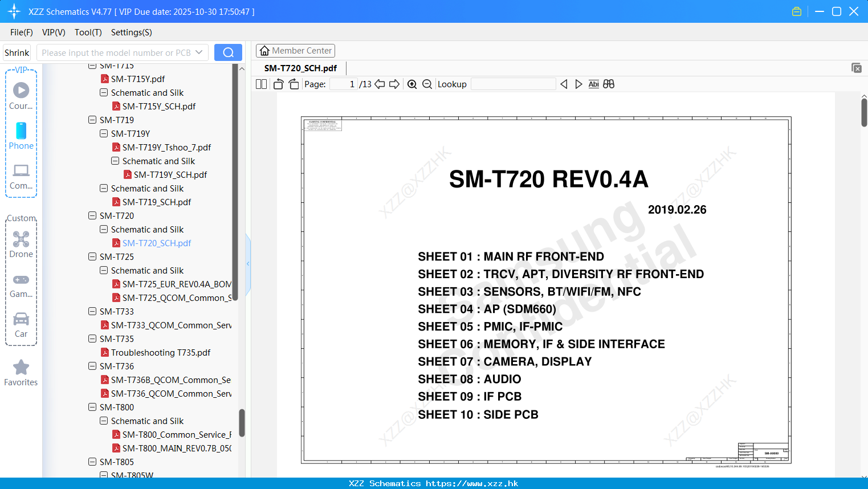Click the Shrink button

(17, 52)
